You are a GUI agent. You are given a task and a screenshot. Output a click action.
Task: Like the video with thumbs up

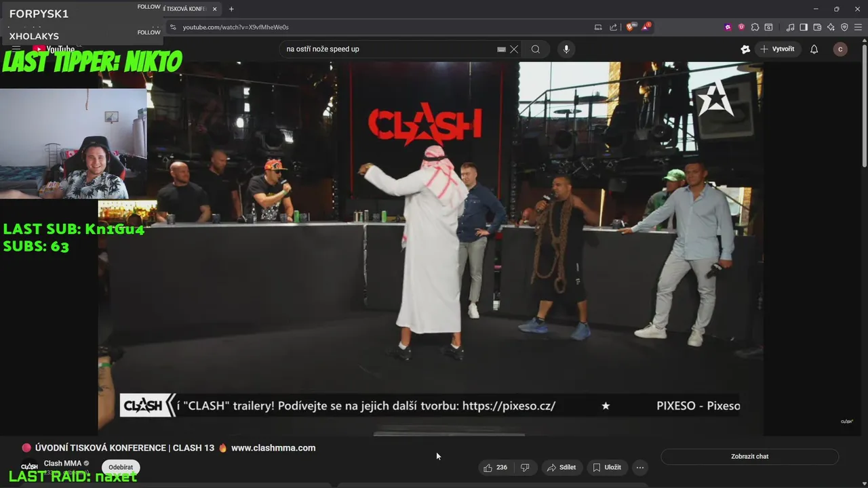pyautogui.click(x=495, y=467)
